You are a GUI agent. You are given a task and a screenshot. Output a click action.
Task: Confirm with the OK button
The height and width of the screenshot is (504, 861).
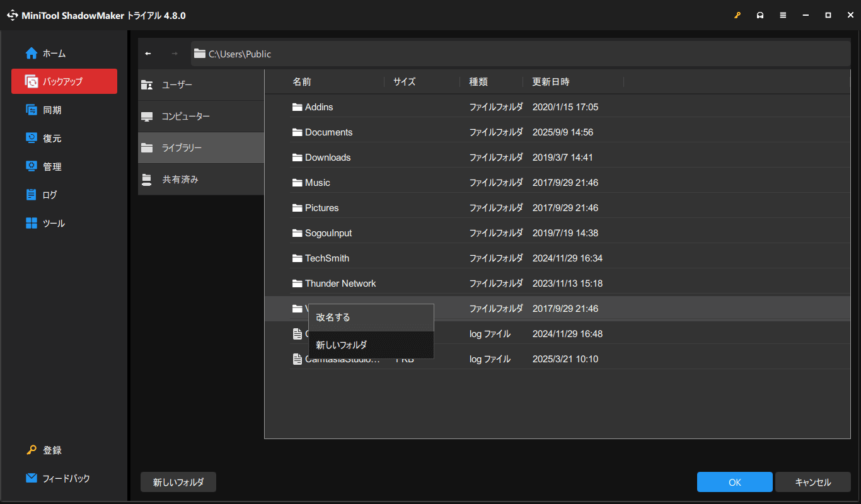tap(735, 482)
